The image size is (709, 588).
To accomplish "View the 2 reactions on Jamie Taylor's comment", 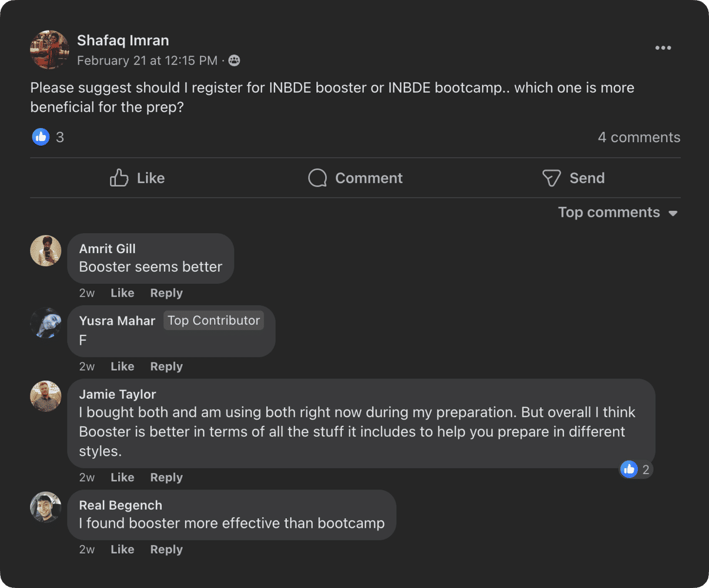I will (636, 469).
